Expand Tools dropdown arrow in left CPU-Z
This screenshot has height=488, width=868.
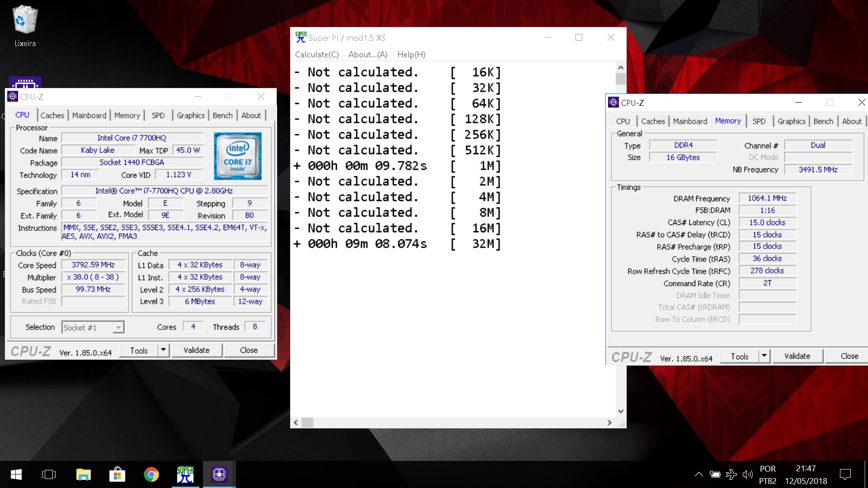click(163, 350)
